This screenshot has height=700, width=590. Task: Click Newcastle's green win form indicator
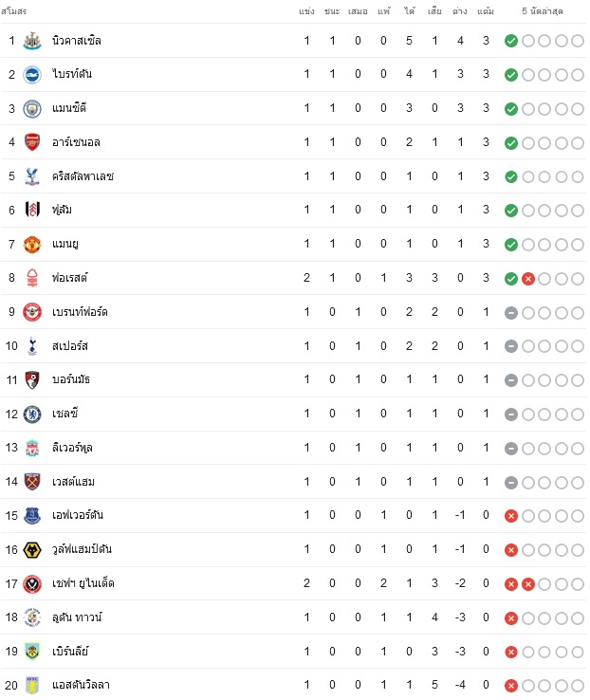pyautogui.click(x=511, y=41)
